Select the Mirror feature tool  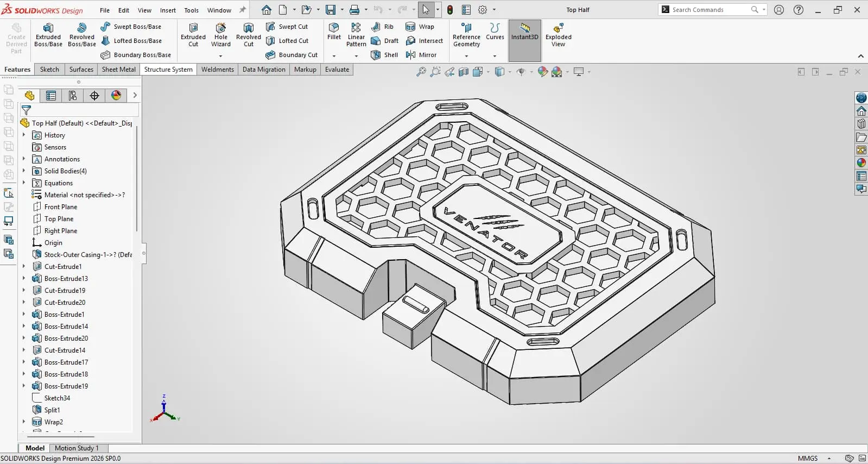coord(421,55)
